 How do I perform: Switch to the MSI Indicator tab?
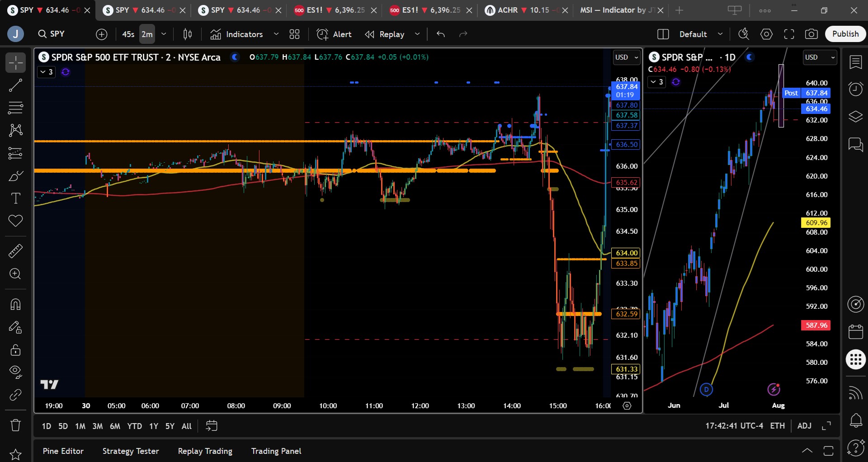pyautogui.click(x=622, y=10)
